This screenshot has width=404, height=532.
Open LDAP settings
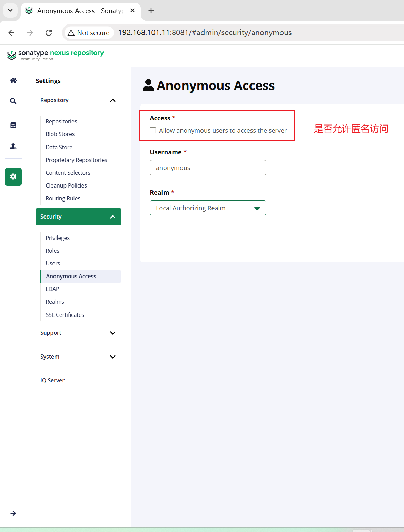(x=52, y=289)
